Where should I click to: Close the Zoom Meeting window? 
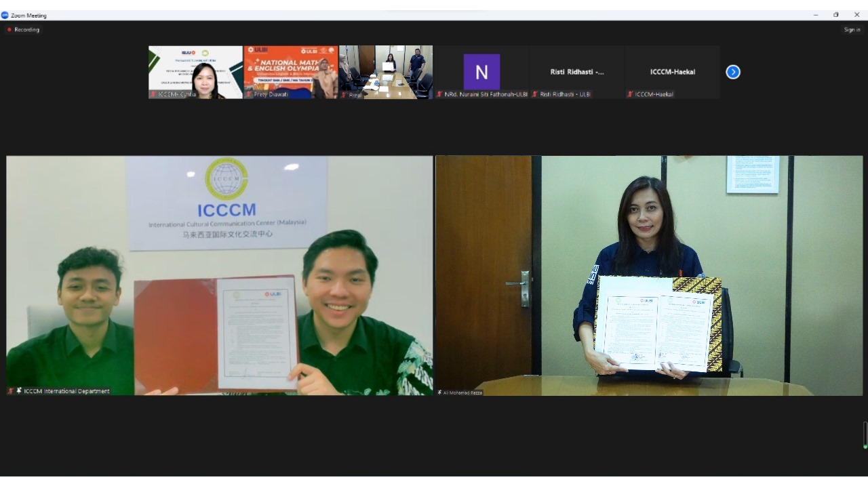pyautogui.click(x=856, y=15)
